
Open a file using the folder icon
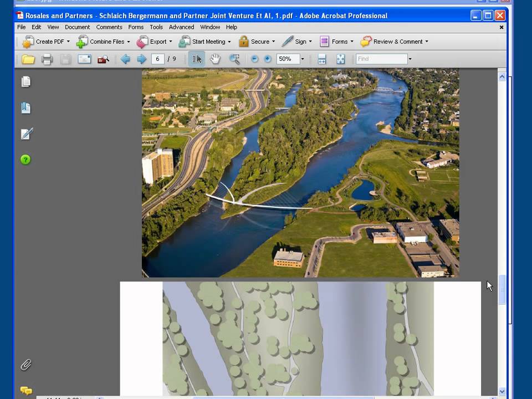point(28,59)
